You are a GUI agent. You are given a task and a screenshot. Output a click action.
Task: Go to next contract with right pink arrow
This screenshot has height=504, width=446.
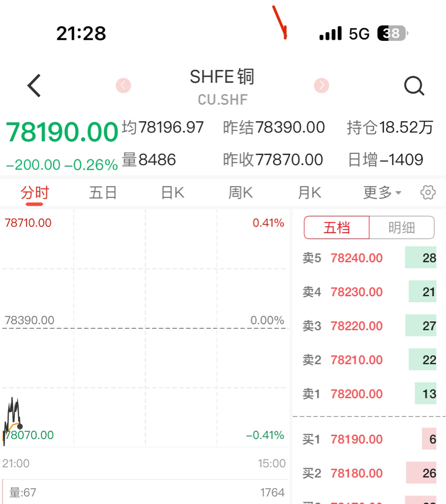pos(321,86)
